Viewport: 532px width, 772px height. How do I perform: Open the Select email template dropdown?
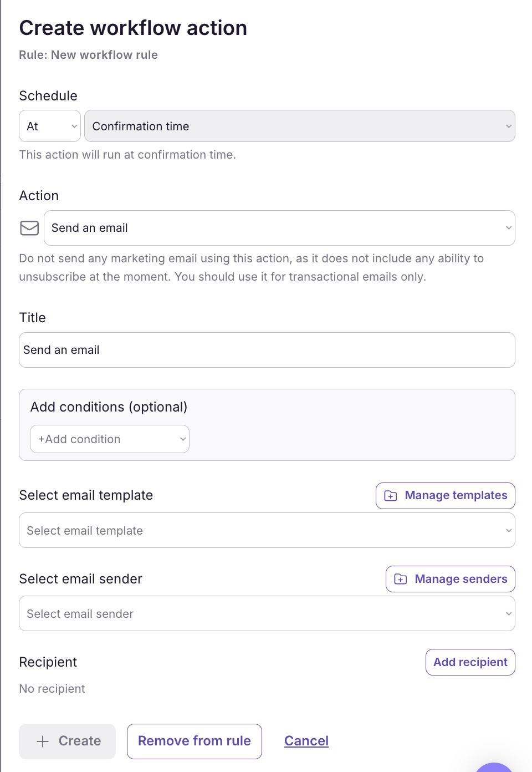click(267, 530)
